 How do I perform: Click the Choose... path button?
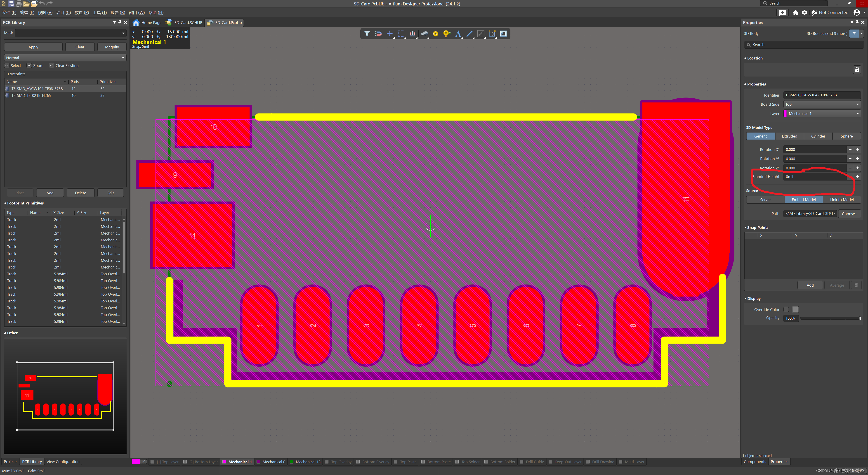(849, 214)
